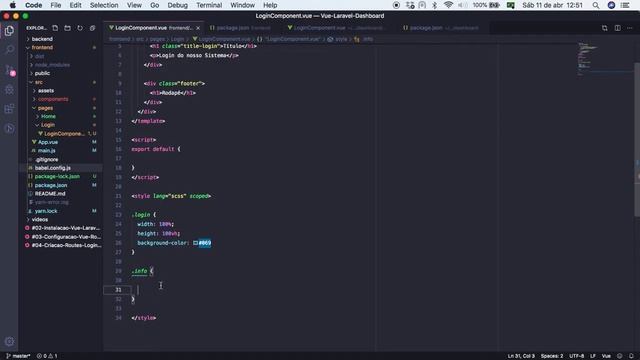Open the Bluetooth status menu
The height and width of the screenshot is (360, 640).
point(435,5)
